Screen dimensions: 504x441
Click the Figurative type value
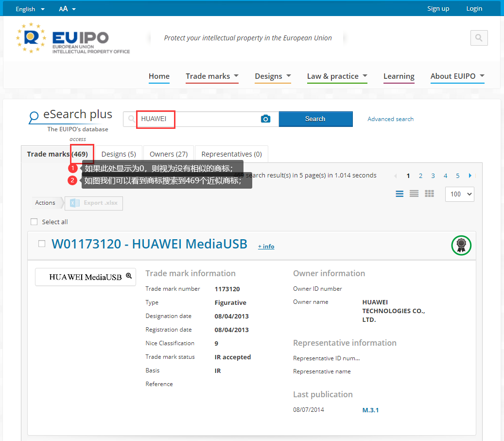pyautogui.click(x=230, y=303)
